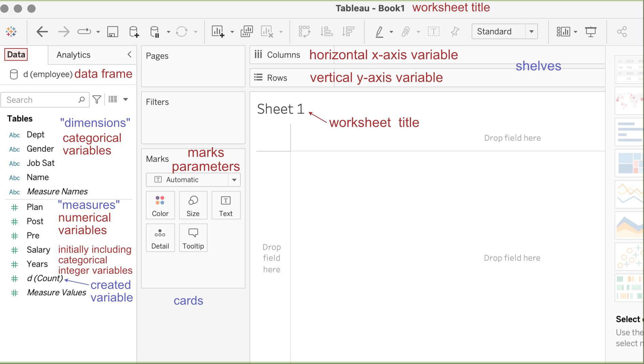Click the filter icon beside Search

[97, 100]
